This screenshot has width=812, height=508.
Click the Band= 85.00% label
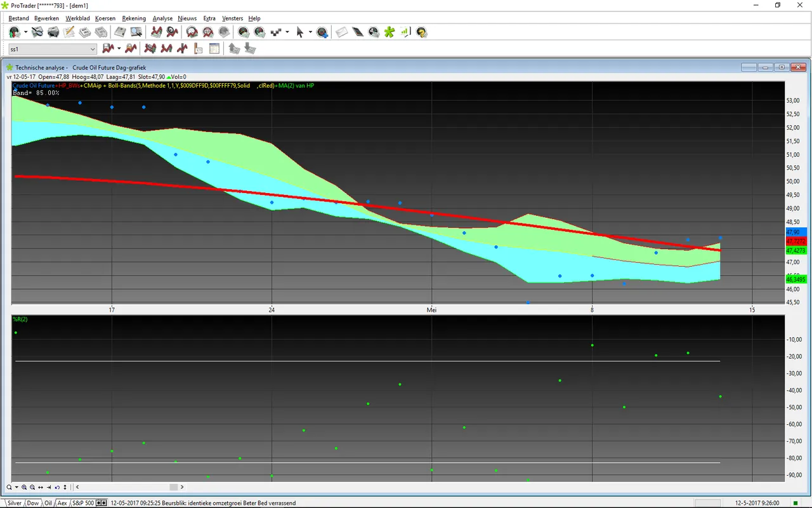tap(36, 93)
